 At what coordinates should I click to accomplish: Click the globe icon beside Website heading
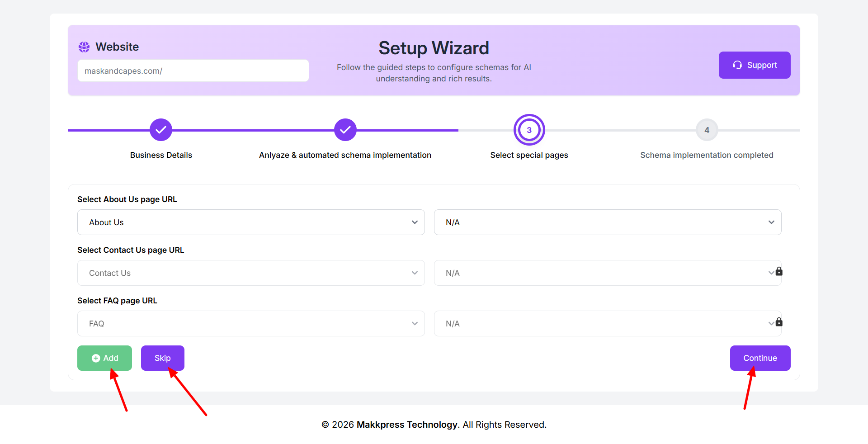click(84, 47)
